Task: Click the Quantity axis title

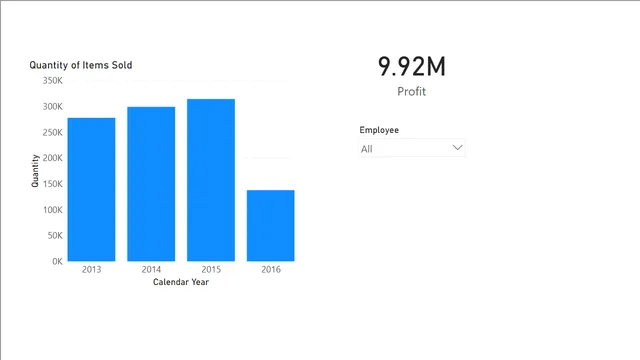Action: click(35, 171)
